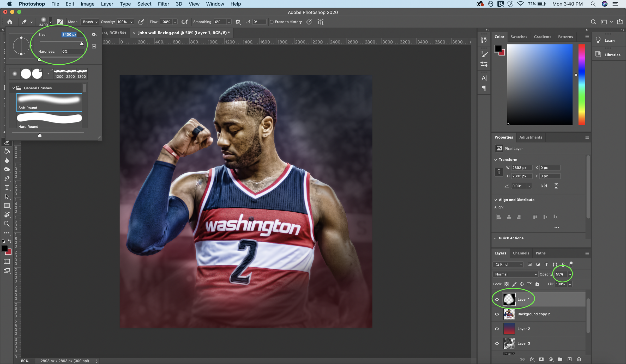Choose the Hard Round brush preset
626x364 pixels.
tap(49, 120)
